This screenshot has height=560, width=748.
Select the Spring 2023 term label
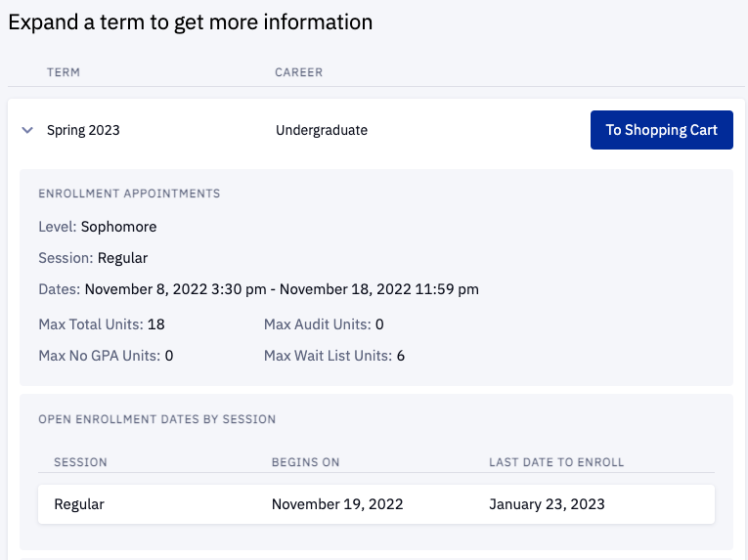pos(83,130)
